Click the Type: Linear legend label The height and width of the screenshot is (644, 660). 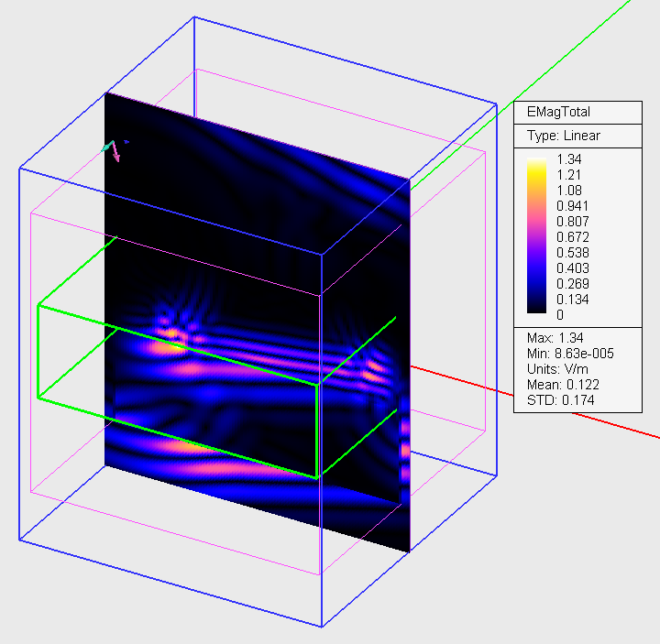click(x=563, y=136)
